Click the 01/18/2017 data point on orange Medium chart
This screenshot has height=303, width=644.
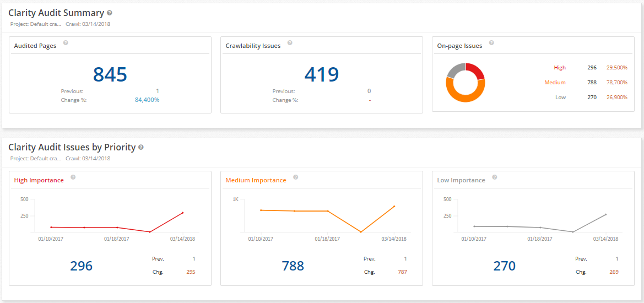pos(327,211)
